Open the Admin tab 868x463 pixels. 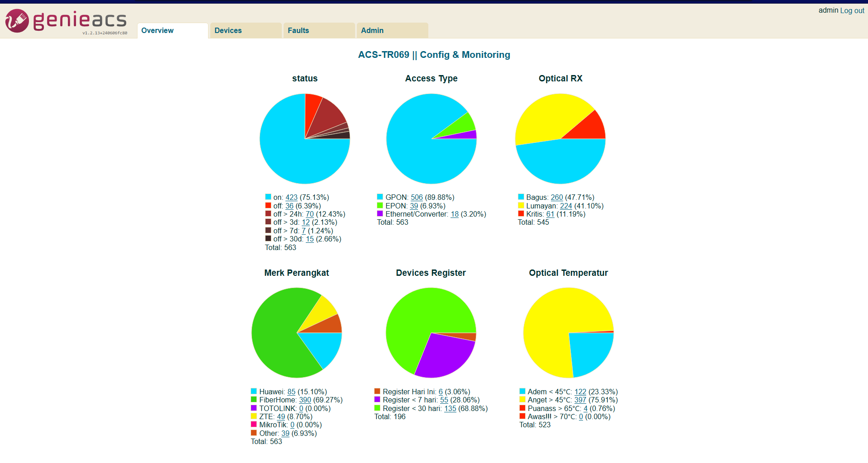pyautogui.click(x=392, y=30)
